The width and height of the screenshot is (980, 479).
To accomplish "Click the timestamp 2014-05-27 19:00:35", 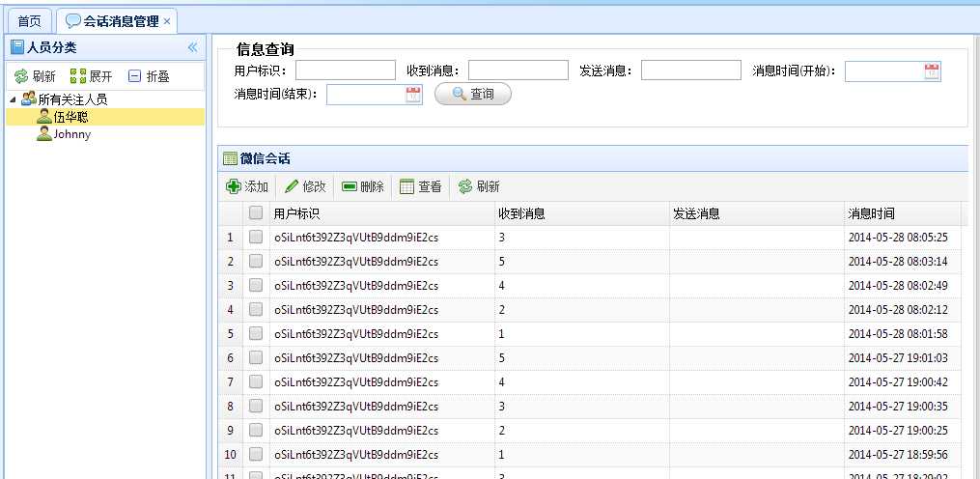I will [x=898, y=407].
